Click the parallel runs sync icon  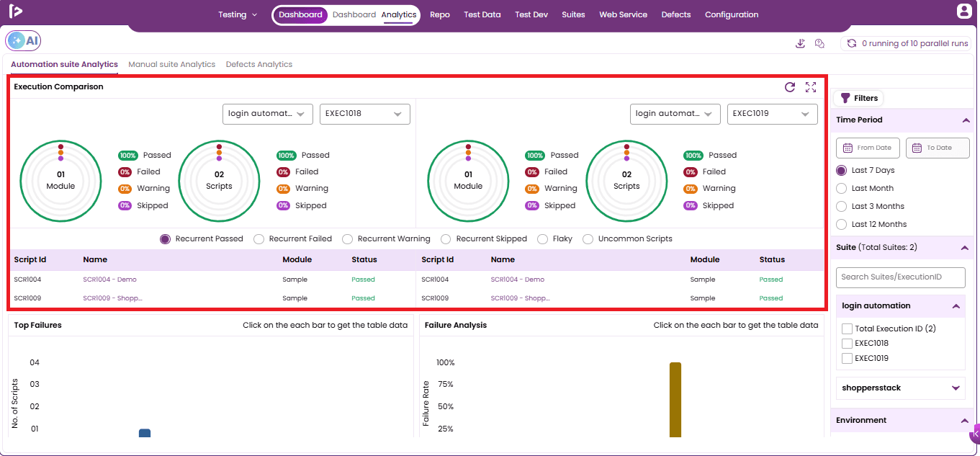pos(852,43)
